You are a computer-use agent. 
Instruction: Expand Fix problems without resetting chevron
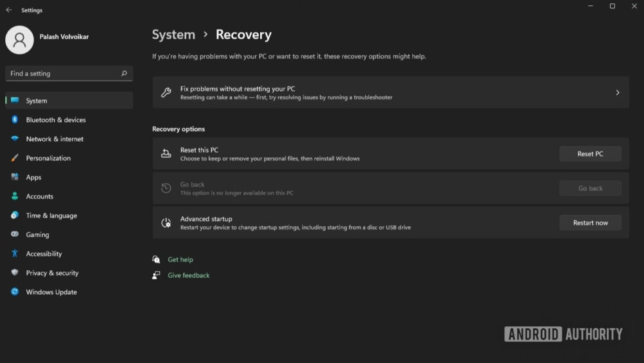(617, 93)
